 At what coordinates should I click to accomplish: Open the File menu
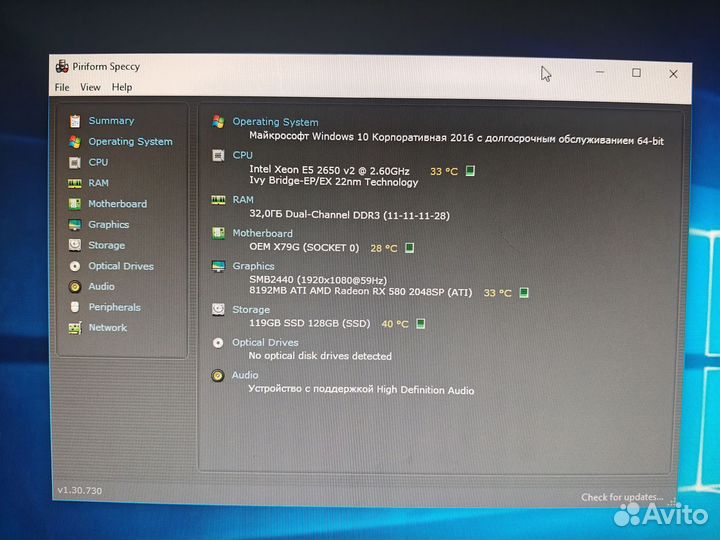pos(62,87)
